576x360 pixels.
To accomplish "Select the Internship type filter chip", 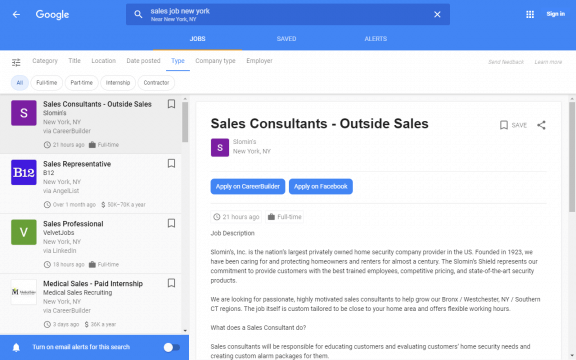I will pyautogui.click(x=118, y=83).
